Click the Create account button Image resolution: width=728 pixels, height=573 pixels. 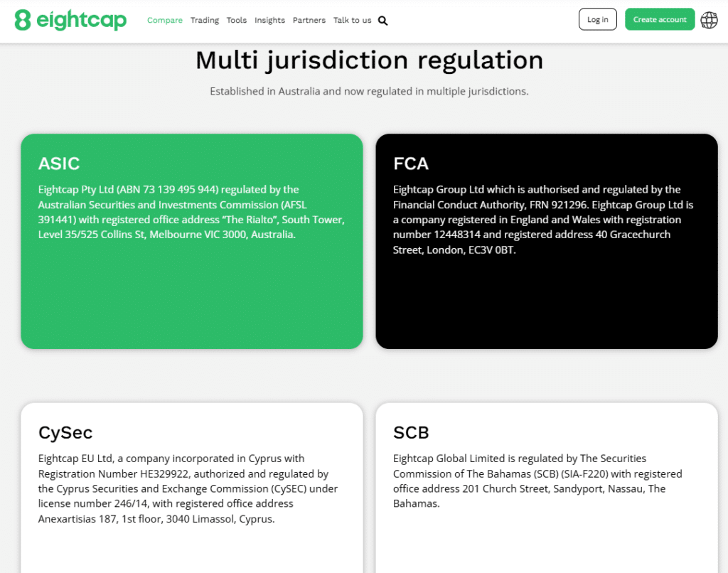click(660, 19)
